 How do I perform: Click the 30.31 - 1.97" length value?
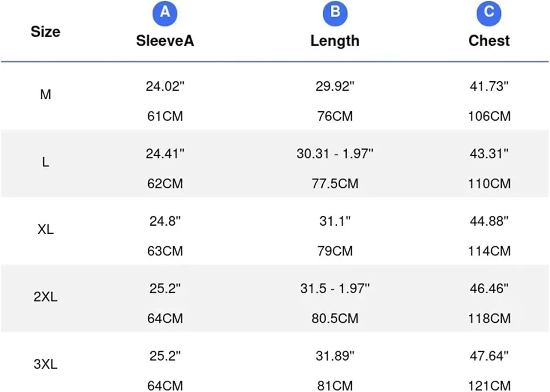click(x=335, y=154)
